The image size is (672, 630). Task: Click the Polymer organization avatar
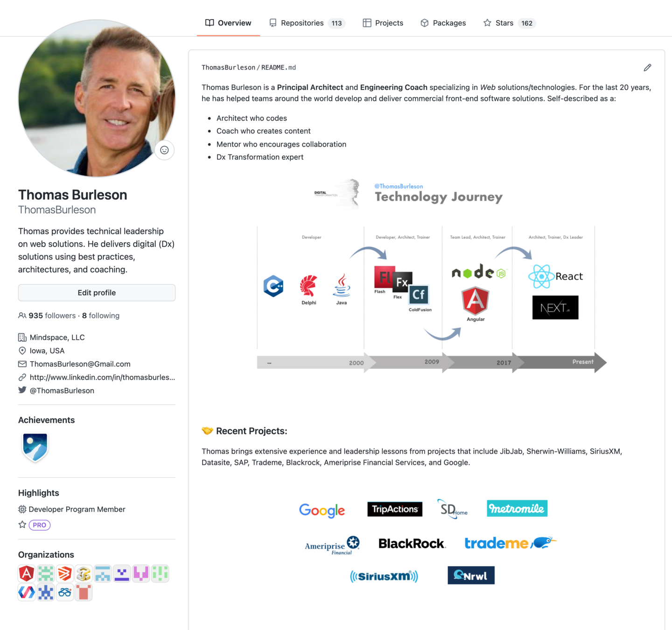coord(27,592)
